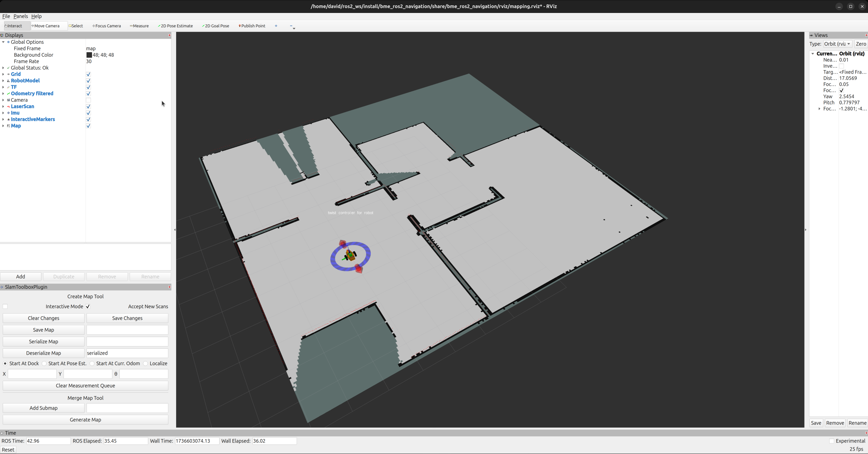Screen dimensions: 868x454
Task: Collapse the Global Options section
Action: [x=3, y=42]
